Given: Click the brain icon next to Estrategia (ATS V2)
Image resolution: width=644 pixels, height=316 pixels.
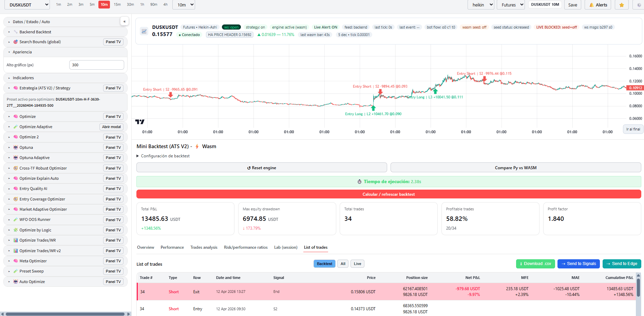Looking at the screenshot, I should click(16, 88).
